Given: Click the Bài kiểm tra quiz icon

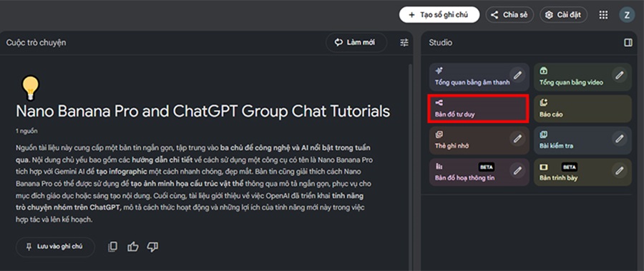Looking at the screenshot, I should pos(543,134).
